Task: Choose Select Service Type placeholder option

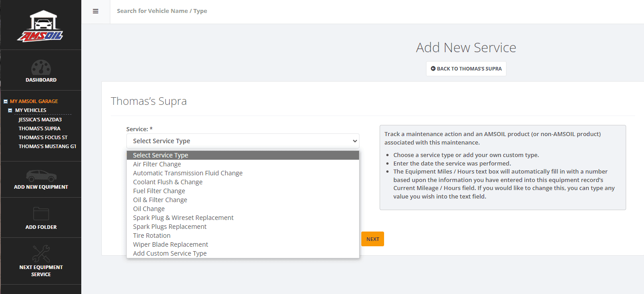Action: 243,155
